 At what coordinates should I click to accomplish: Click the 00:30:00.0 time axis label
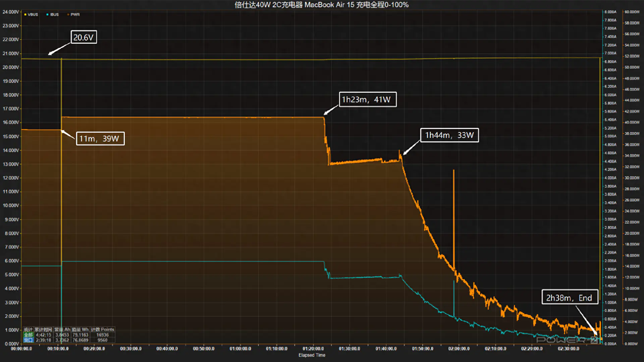point(131,349)
